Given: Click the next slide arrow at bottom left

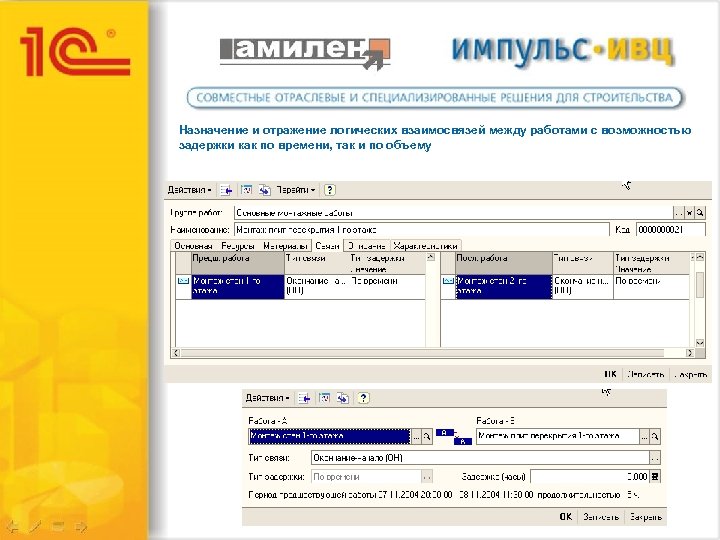Looking at the screenshot, I should coord(81,526).
